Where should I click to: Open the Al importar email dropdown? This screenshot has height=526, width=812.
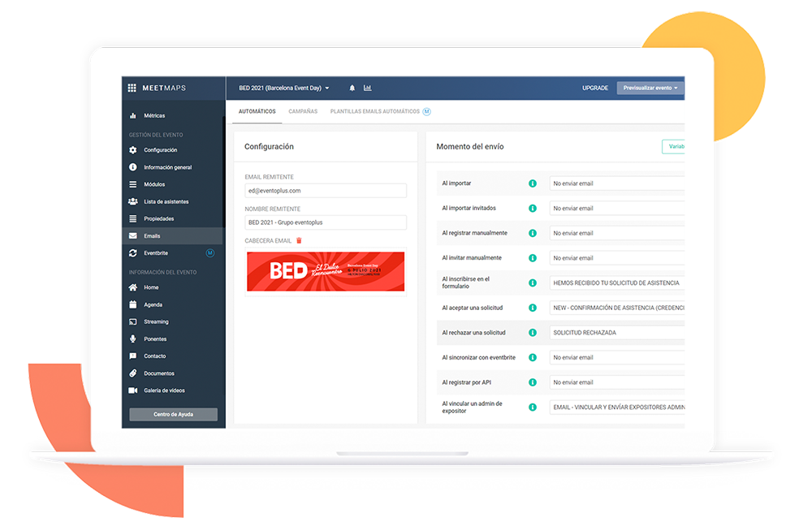tap(617, 183)
